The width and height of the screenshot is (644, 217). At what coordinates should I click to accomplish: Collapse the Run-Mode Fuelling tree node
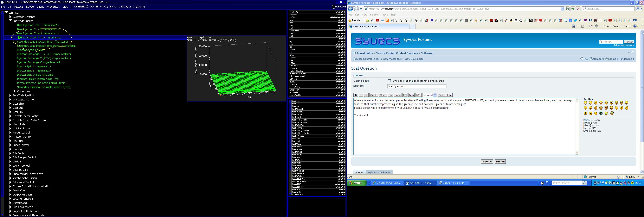click(10, 21)
